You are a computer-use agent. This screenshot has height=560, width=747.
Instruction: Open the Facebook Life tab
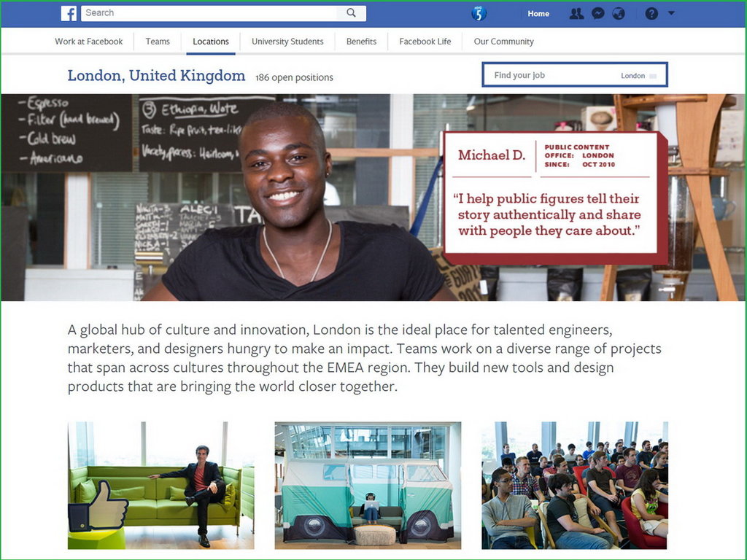click(x=425, y=42)
